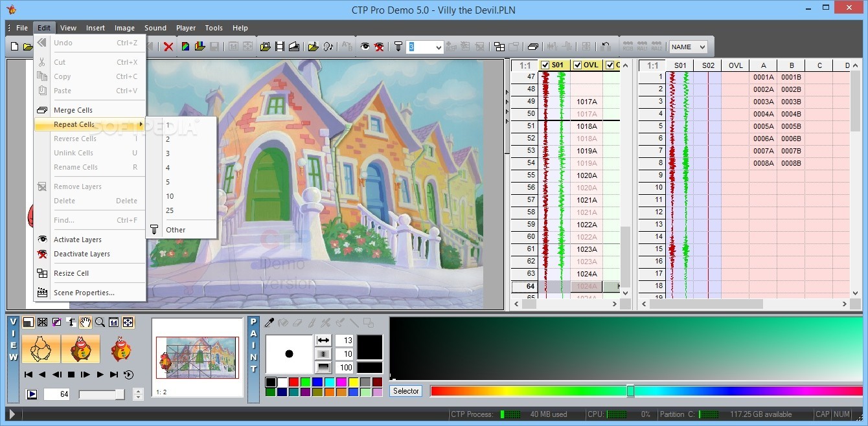868x426 pixels.
Task: Click the Selector button
Action: click(x=406, y=391)
